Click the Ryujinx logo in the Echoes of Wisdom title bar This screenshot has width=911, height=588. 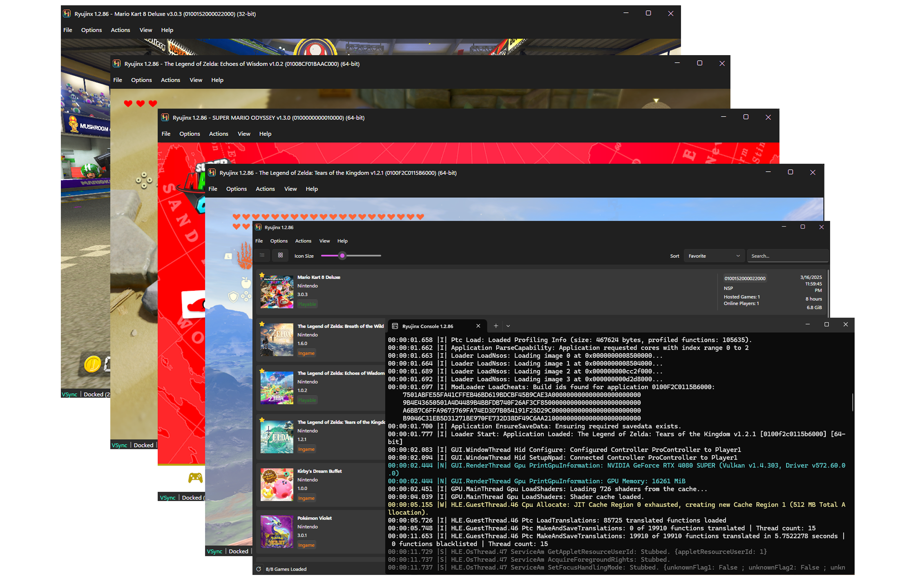tap(117, 64)
